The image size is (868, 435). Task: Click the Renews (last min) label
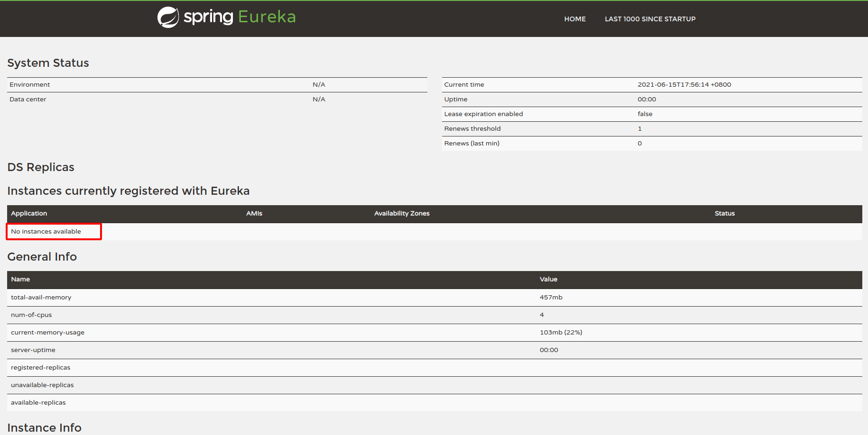[x=471, y=144]
